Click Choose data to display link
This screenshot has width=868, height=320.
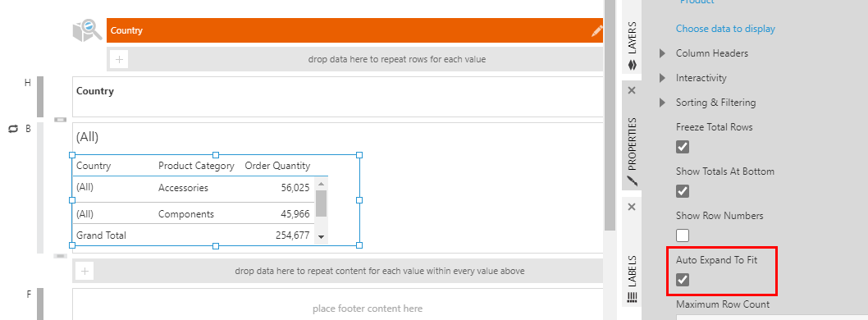725,29
